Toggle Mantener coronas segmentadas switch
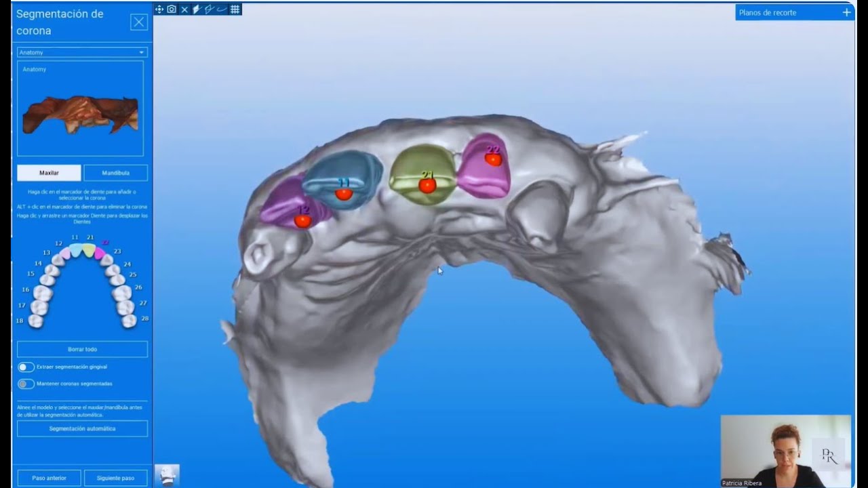 (26, 384)
